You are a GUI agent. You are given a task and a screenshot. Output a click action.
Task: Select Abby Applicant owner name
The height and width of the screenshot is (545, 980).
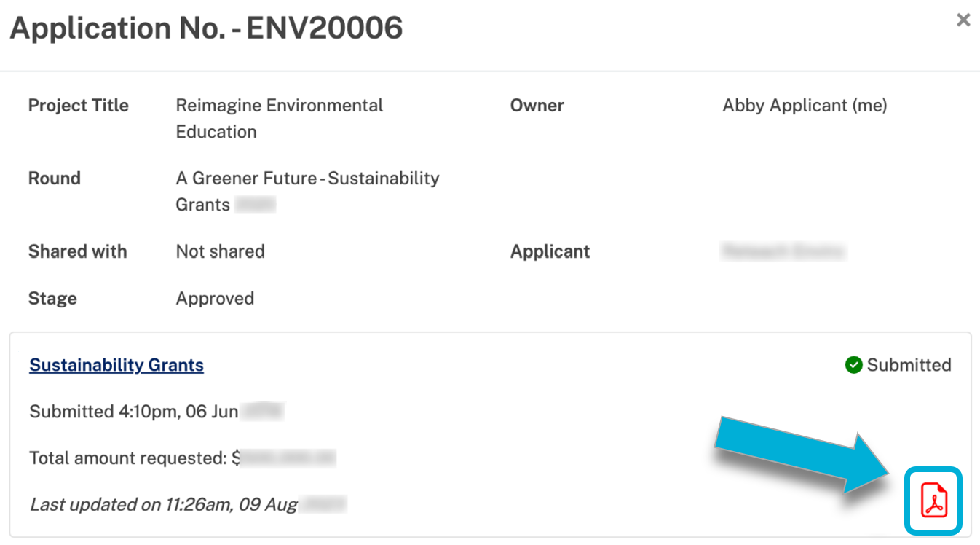click(x=805, y=105)
